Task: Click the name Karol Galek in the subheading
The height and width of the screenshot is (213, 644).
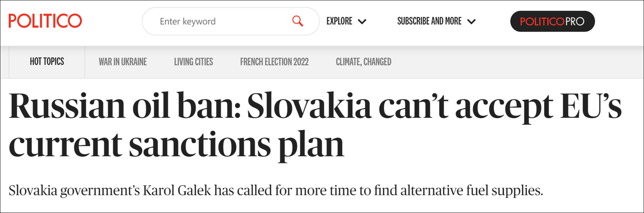Action: coord(177,190)
